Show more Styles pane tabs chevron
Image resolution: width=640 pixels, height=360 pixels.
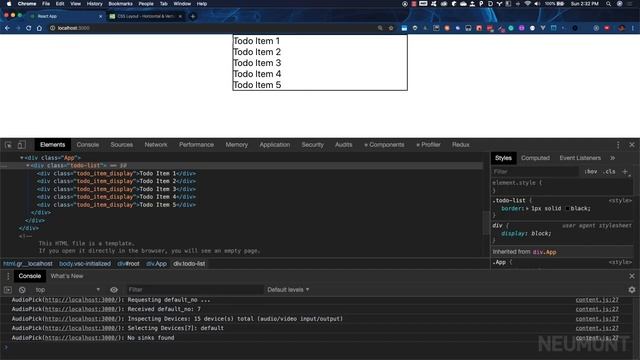point(612,158)
